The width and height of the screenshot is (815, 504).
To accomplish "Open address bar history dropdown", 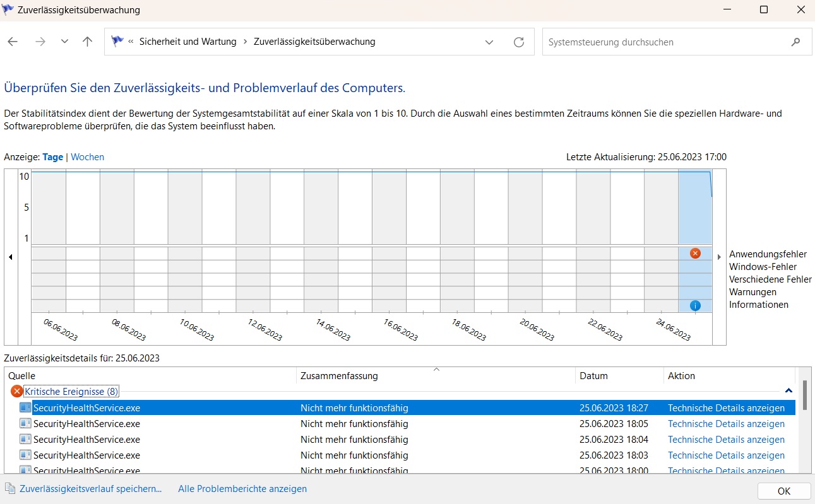I will point(489,42).
